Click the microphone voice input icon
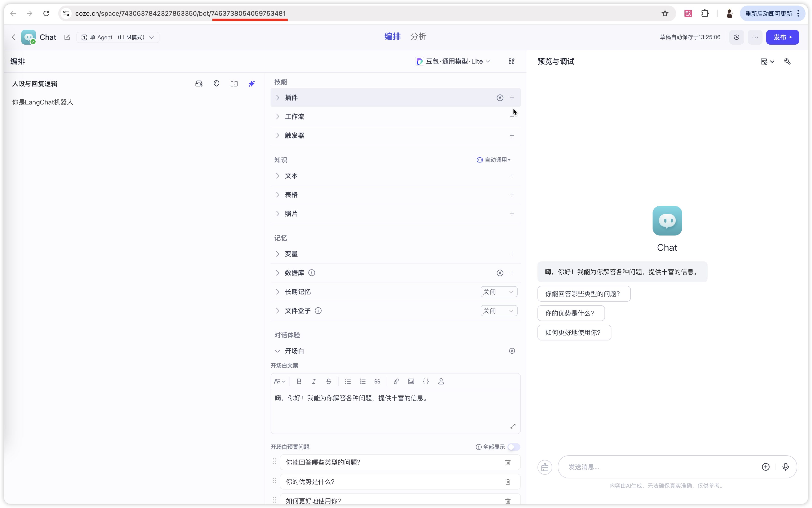 (785, 467)
